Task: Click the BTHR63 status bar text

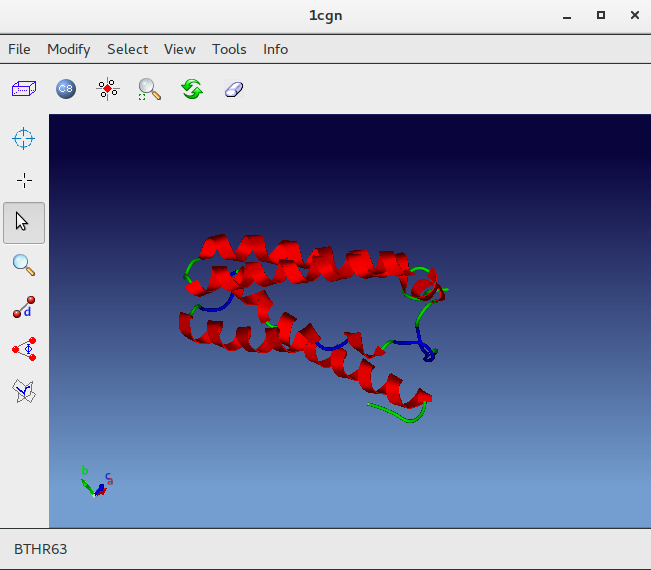Action: coord(40,549)
